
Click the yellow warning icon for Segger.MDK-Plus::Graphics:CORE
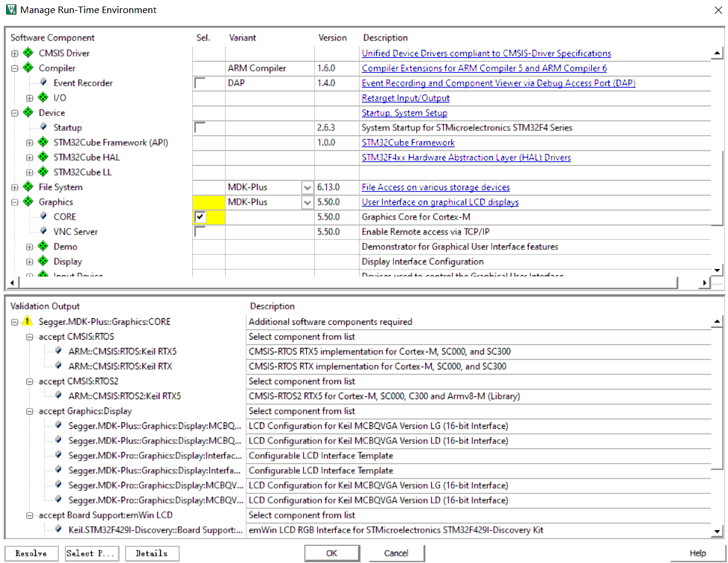(x=27, y=322)
